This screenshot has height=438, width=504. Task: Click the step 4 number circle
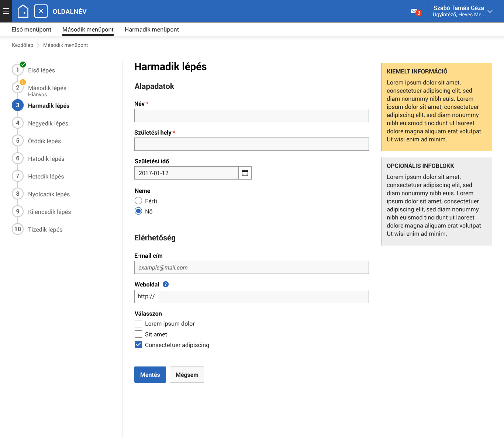click(18, 123)
